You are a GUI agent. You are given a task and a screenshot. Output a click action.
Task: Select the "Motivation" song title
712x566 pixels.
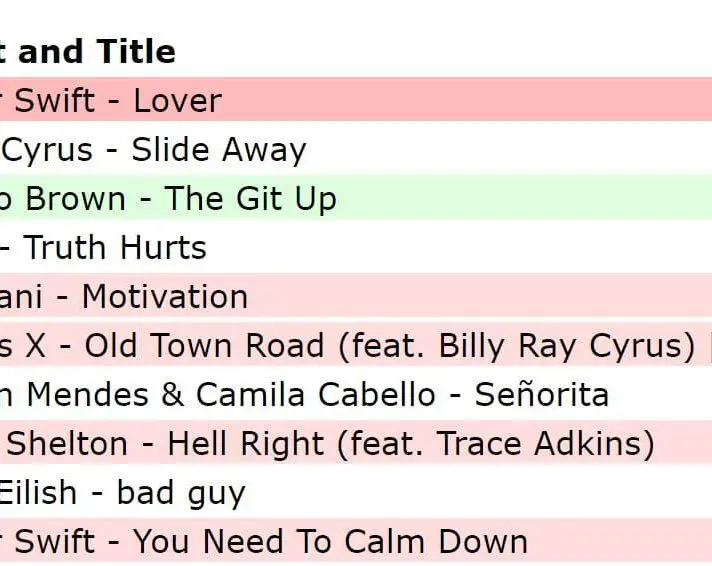[x=164, y=297]
